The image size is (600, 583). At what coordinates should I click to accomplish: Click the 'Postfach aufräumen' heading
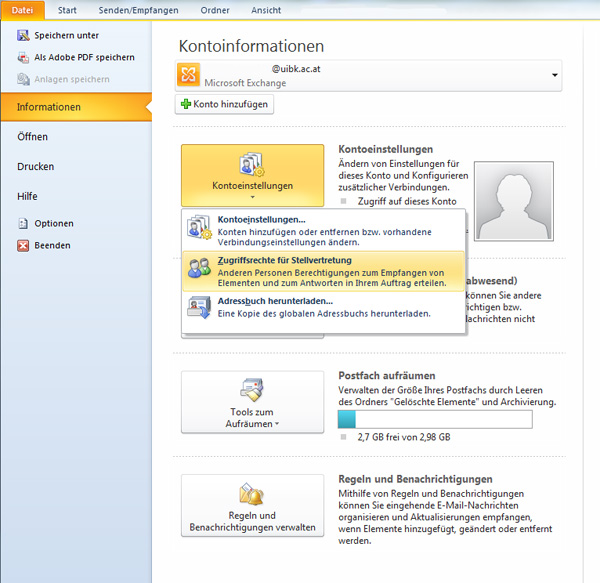point(387,376)
